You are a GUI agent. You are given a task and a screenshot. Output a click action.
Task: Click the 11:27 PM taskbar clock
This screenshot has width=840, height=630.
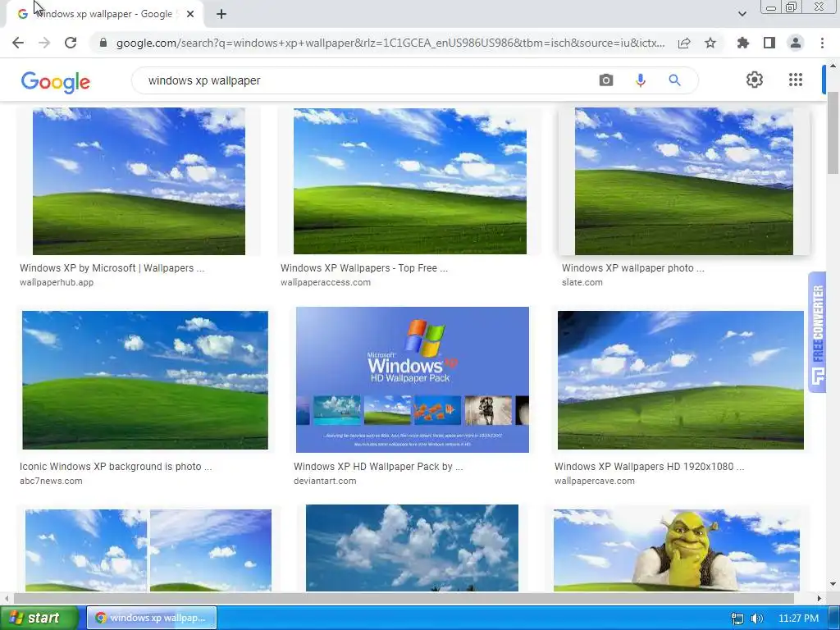point(798,619)
